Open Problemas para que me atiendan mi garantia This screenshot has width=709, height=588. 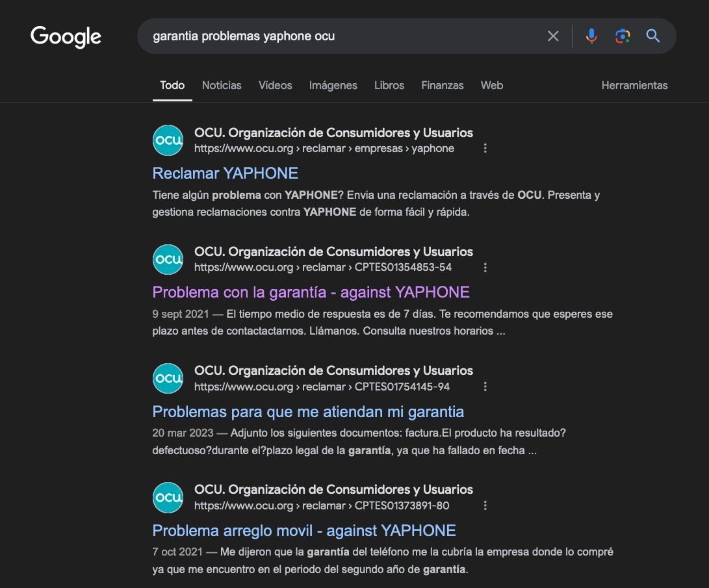click(308, 412)
